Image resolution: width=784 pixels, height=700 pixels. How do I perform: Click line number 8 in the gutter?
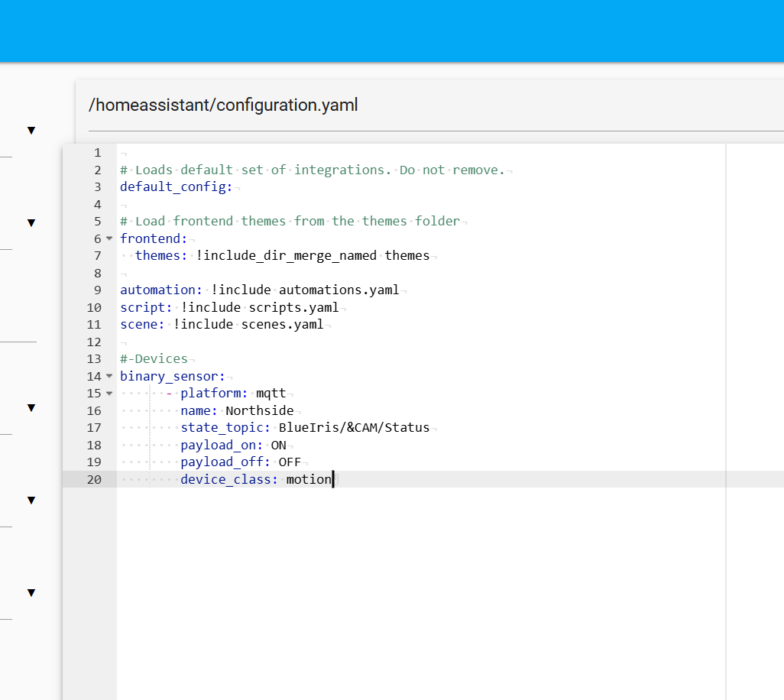pyautogui.click(x=98, y=273)
